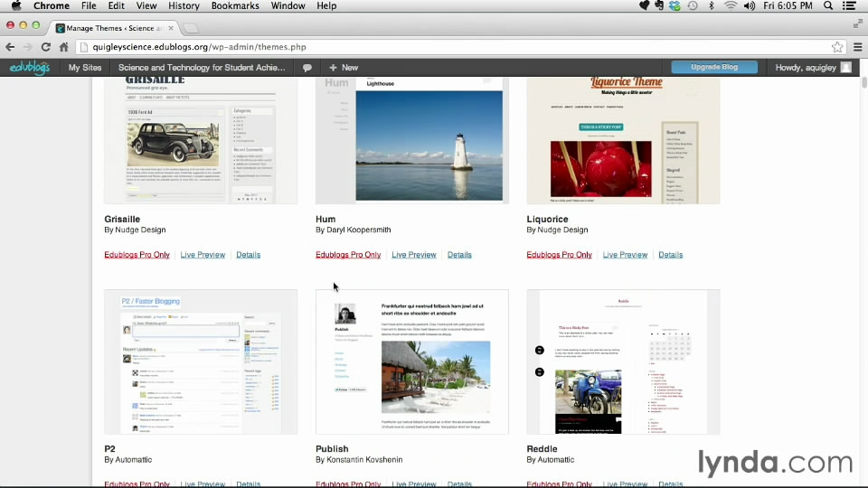Open the Time Machine clock icon

[693, 5]
